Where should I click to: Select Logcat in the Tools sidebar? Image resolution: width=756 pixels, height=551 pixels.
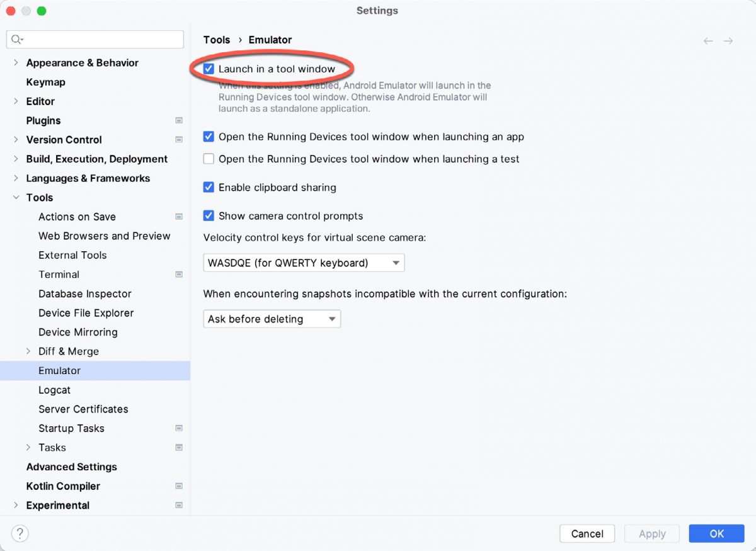54,390
